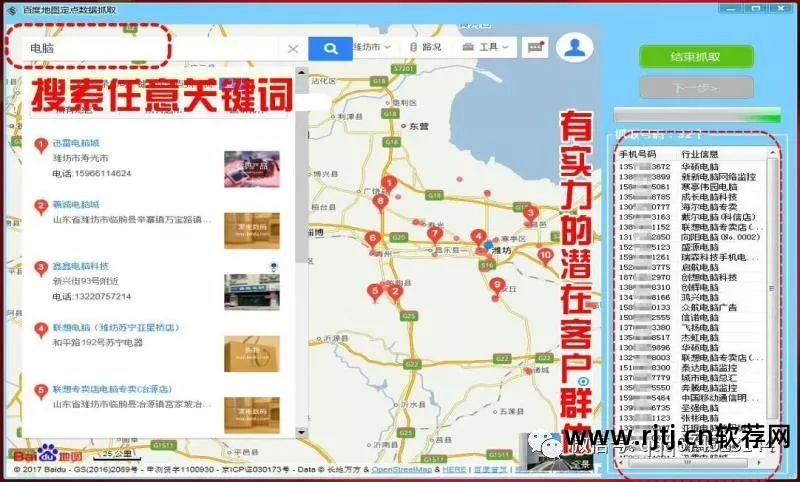800x482 pixels.
Task: Click phone number 电话:13220757214
Action: point(92,296)
